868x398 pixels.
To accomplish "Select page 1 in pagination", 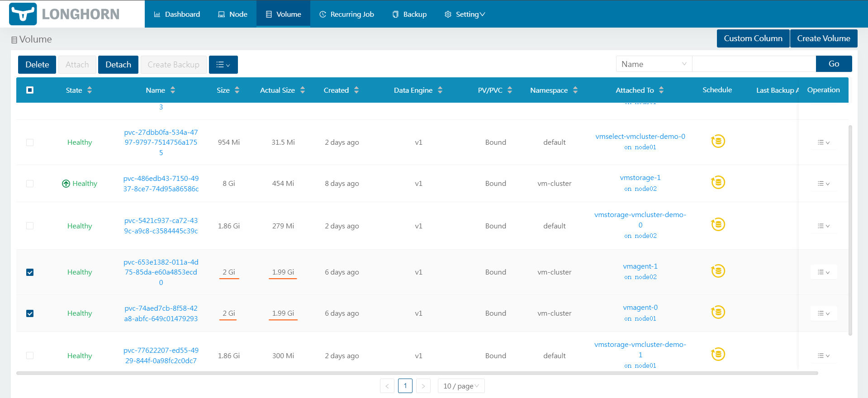I will pos(405,386).
